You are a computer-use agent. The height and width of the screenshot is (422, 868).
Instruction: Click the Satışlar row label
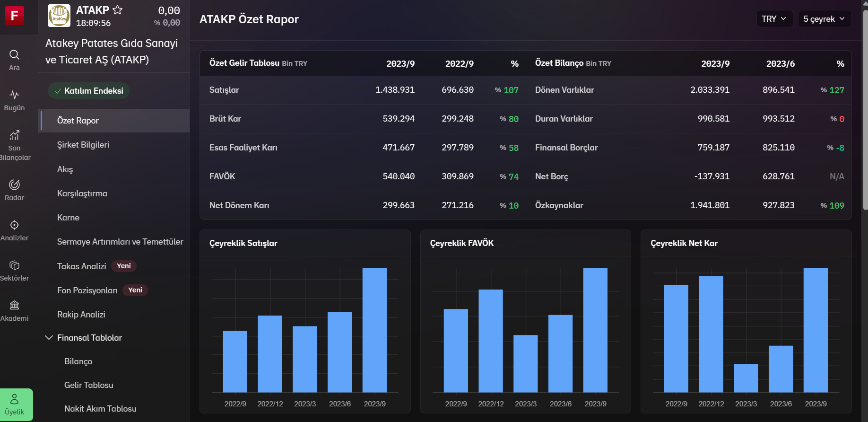click(x=224, y=90)
